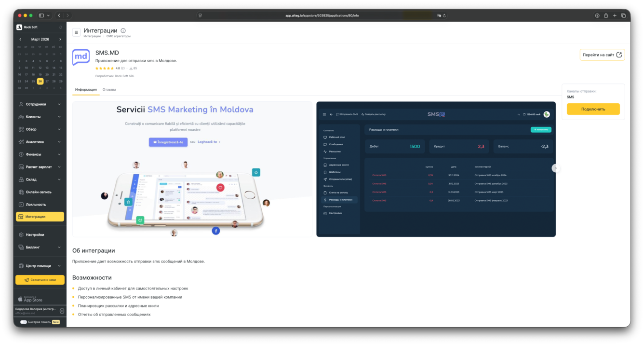Go to next month in calendar

coord(60,39)
